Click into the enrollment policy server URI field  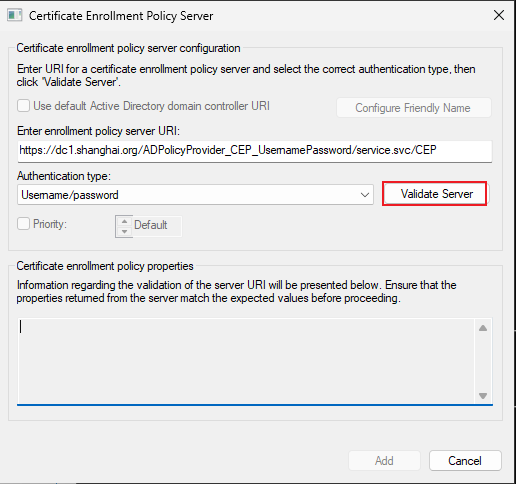(x=255, y=151)
